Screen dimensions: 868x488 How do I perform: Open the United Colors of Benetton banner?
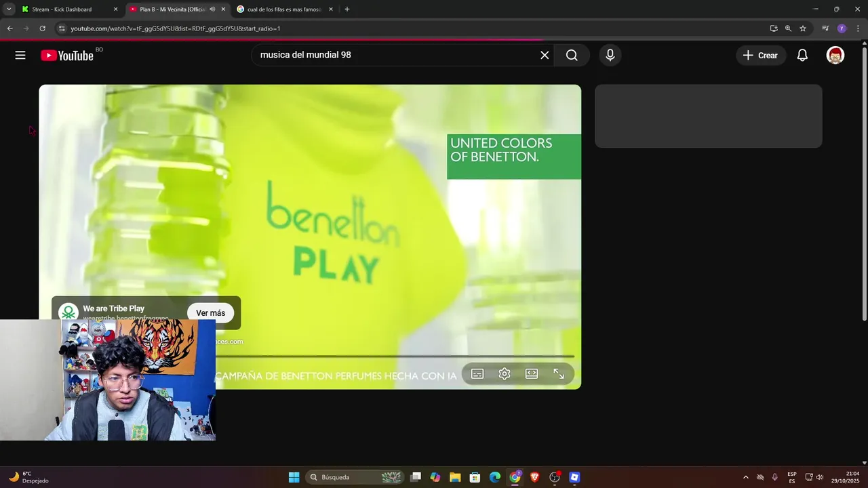coord(514,157)
